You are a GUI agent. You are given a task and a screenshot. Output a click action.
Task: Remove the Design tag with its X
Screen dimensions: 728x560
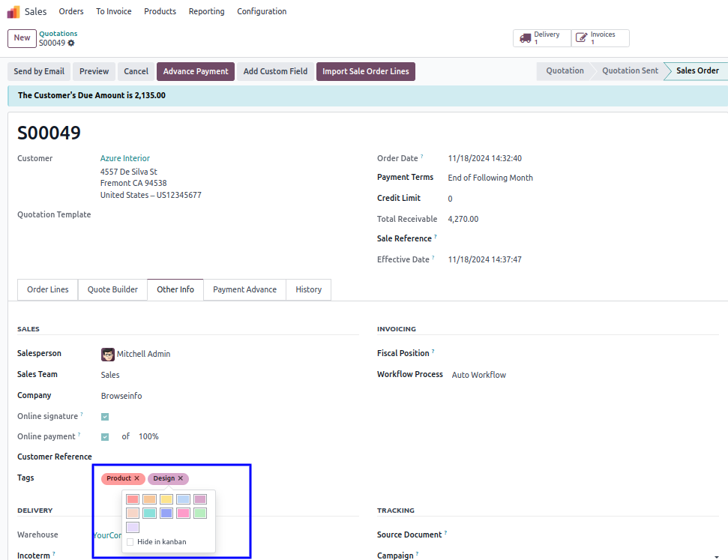(181, 478)
